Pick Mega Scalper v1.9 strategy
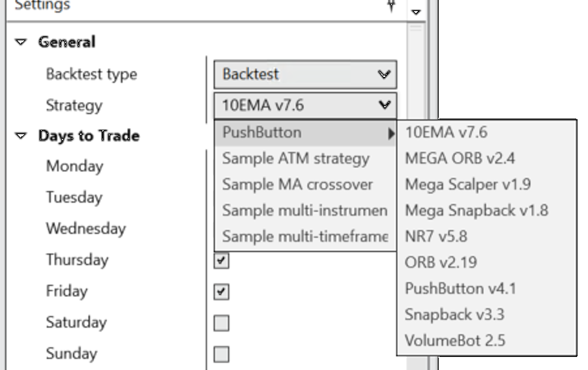This screenshot has width=588, height=370. point(467,184)
